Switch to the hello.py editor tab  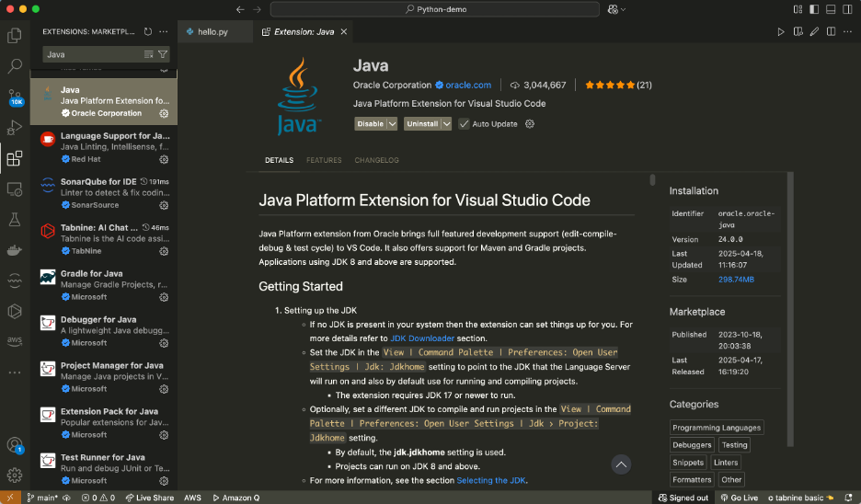coord(211,32)
